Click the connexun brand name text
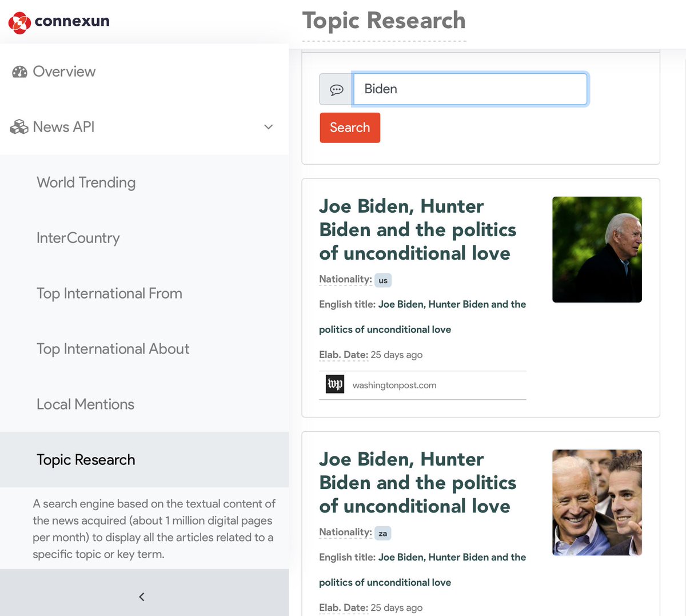Screen dimensions: 686x616 click(x=72, y=22)
